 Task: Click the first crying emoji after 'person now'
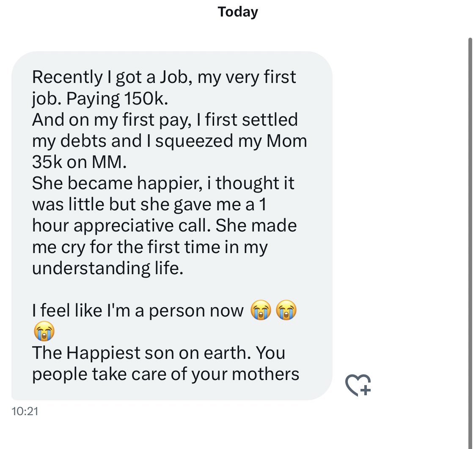pyautogui.click(x=261, y=310)
